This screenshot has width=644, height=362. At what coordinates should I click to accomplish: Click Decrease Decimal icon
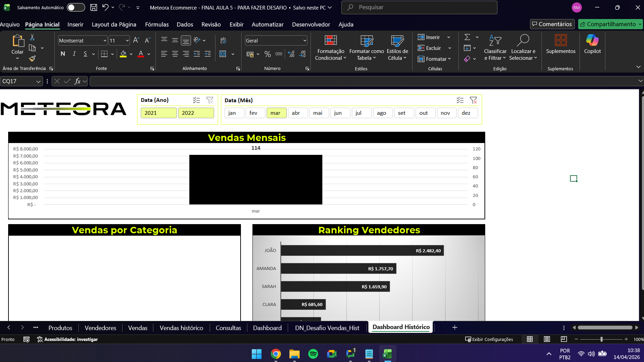pyautogui.click(x=302, y=54)
